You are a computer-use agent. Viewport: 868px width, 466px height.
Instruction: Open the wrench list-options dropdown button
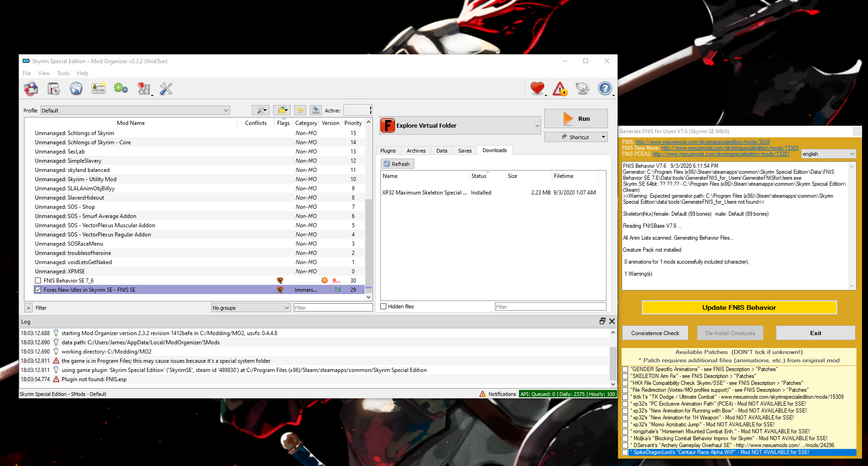pos(261,110)
